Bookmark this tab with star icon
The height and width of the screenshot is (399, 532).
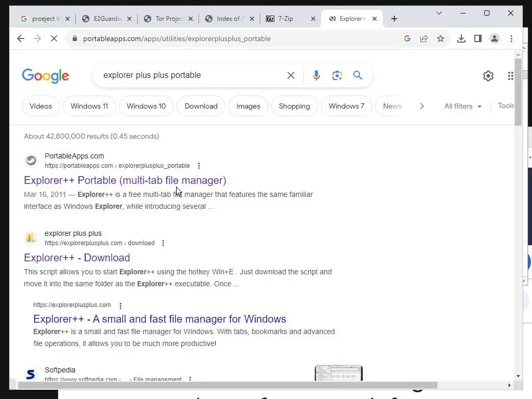click(x=441, y=38)
